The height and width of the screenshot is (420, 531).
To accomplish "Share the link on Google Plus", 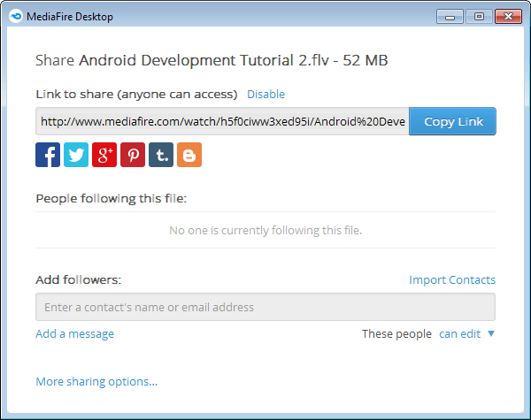I will pos(104,155).
